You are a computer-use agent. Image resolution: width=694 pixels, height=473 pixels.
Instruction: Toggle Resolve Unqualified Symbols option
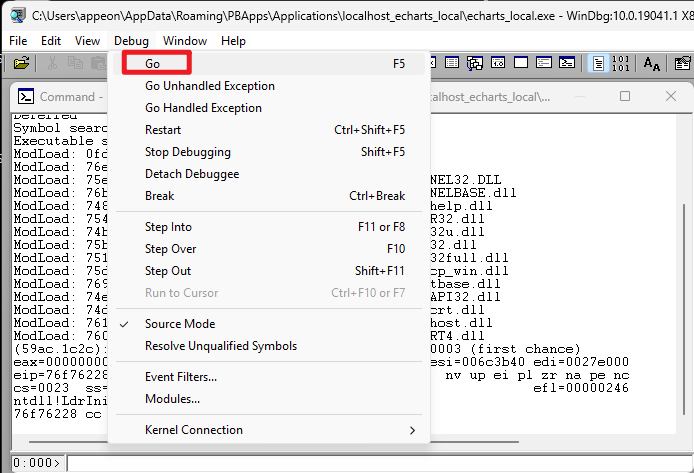[220, 346]
